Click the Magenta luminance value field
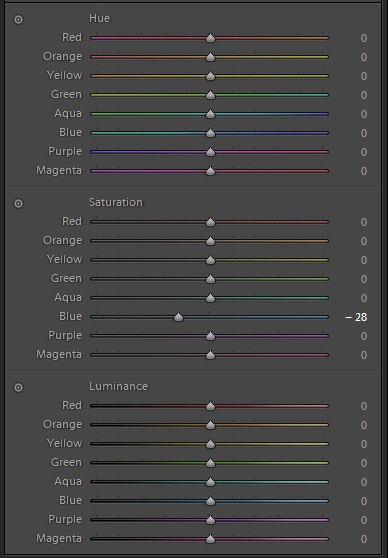This screenshot has height=558, width=388. pyautogui.click(x=363, y=539)
